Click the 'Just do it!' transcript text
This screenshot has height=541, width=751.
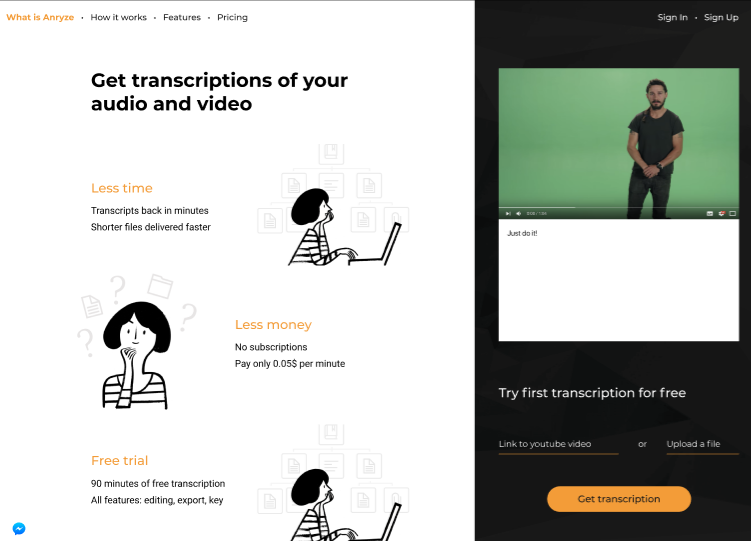tap(522, 233)
